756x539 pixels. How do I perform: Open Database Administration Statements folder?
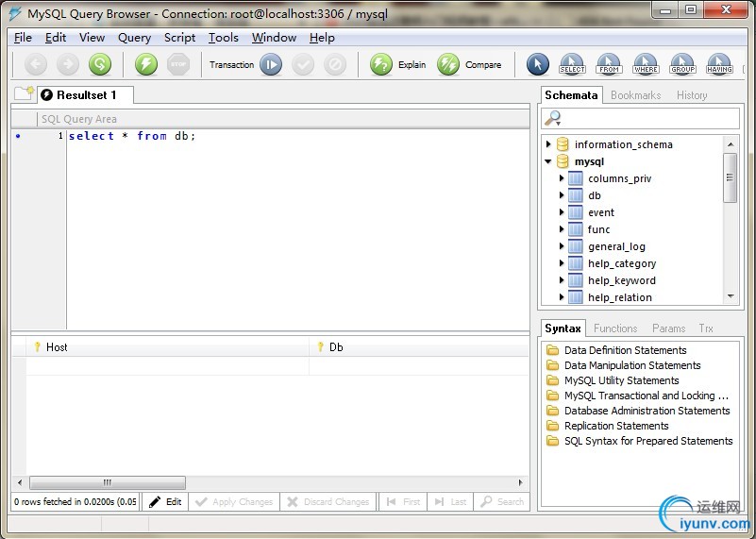[x=647, y=411]
